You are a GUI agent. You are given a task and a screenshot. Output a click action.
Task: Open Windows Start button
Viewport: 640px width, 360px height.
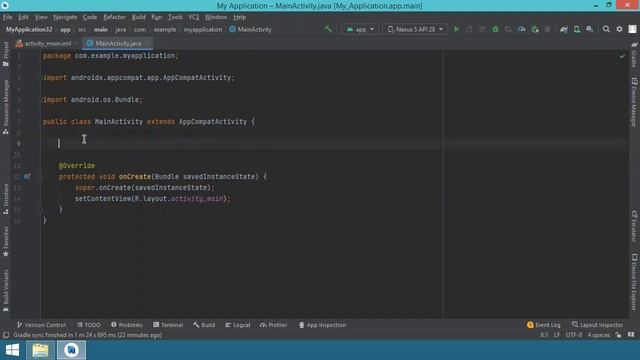coord(12,350)
